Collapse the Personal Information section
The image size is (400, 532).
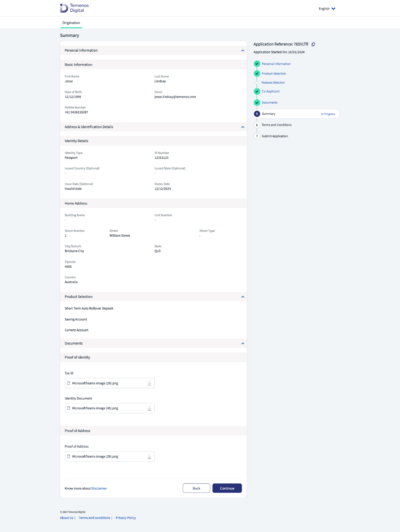[243, 51]
